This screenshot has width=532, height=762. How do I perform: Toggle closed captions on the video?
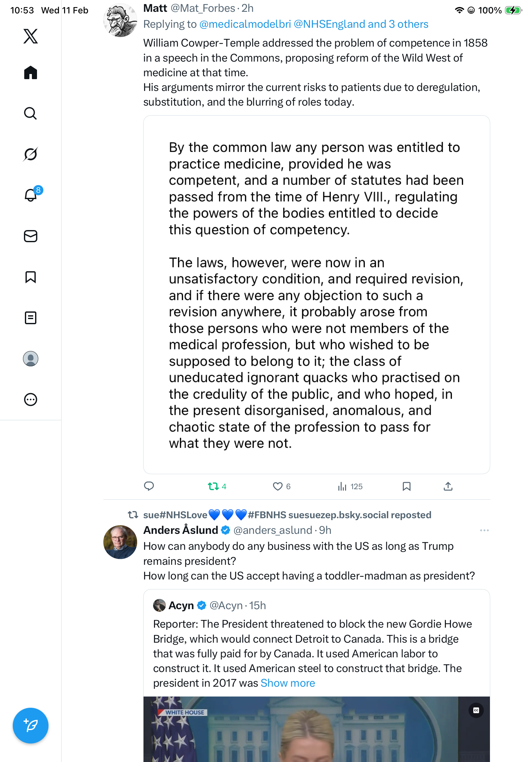476,710
